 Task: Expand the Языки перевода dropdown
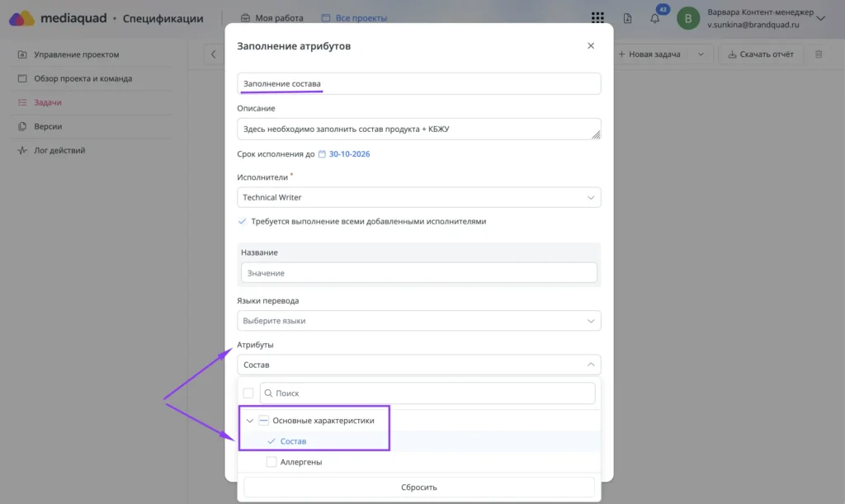click(x=418, y=321)
